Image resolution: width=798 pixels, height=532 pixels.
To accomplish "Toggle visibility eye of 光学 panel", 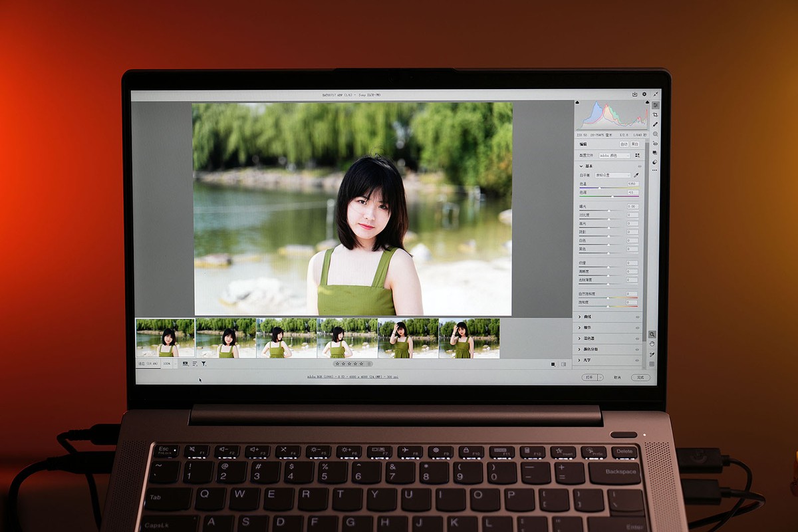I will [637, 360].
